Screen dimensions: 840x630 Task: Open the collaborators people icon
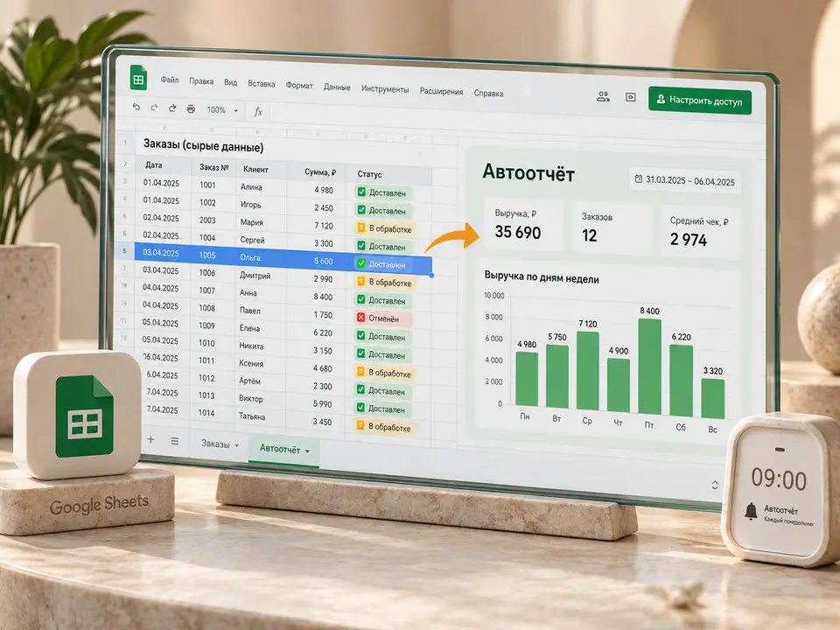603,96
